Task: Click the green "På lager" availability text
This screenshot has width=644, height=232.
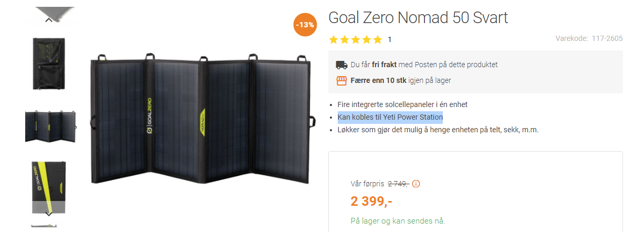Action: point(398,220)
